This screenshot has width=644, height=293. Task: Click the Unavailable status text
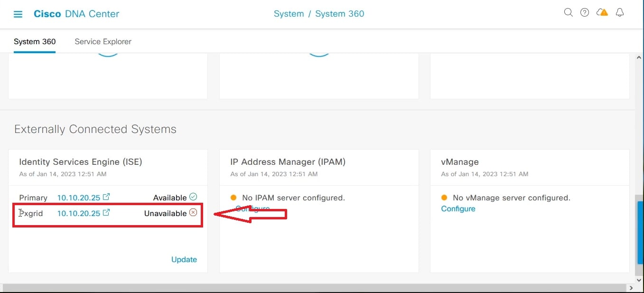166,213
